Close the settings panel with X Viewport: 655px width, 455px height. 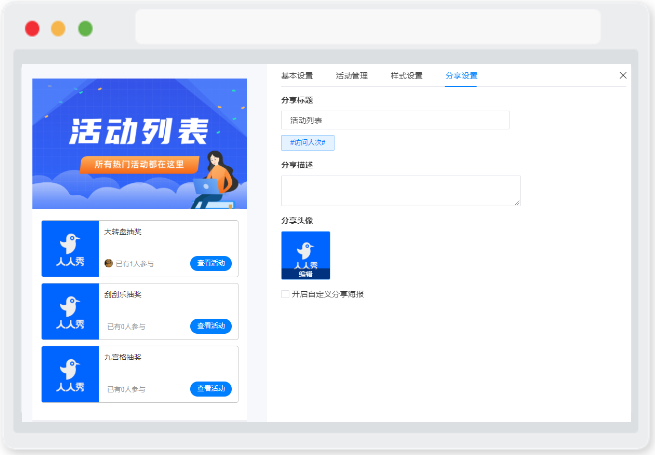click(623, 75)
